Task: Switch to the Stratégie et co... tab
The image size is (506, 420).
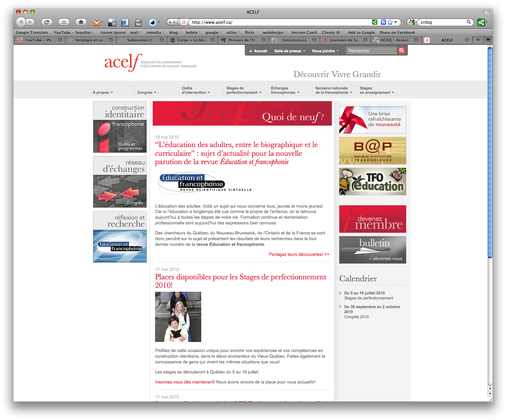Action: pos(91,40)
